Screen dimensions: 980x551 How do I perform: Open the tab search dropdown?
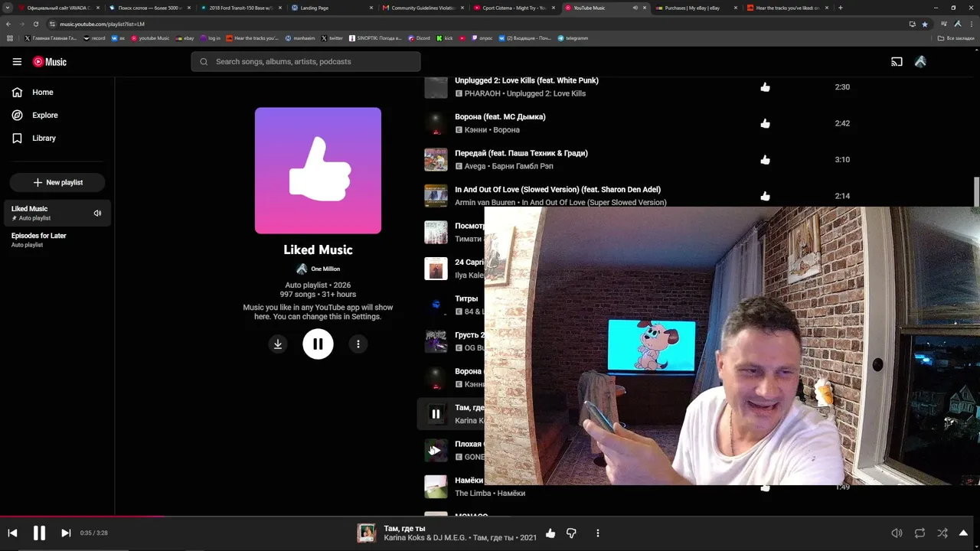(x=8, y=8)
